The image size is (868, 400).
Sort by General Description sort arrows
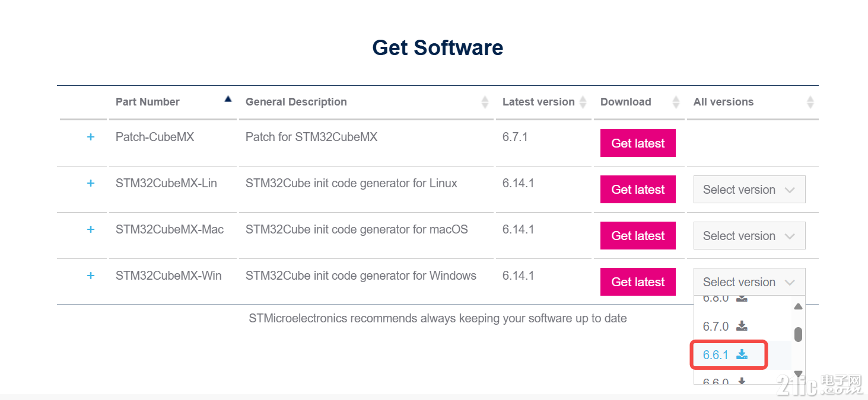485,102
